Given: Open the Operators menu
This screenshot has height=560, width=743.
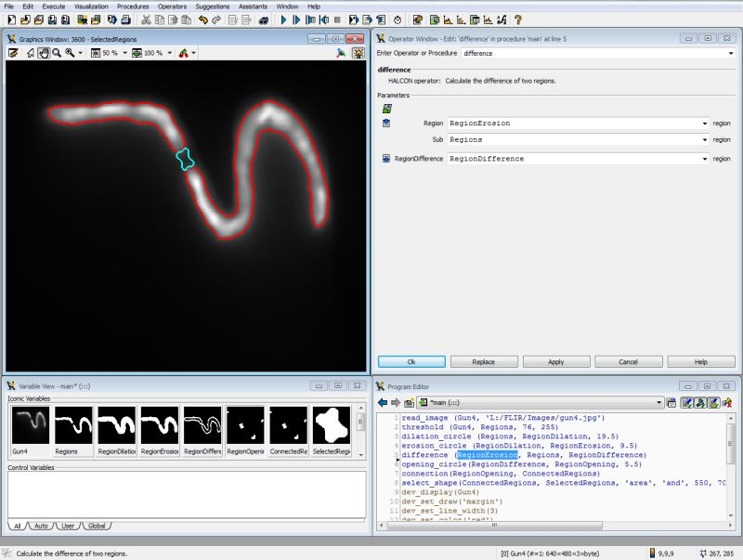Looking at the screenshot, I should (172, 7).
